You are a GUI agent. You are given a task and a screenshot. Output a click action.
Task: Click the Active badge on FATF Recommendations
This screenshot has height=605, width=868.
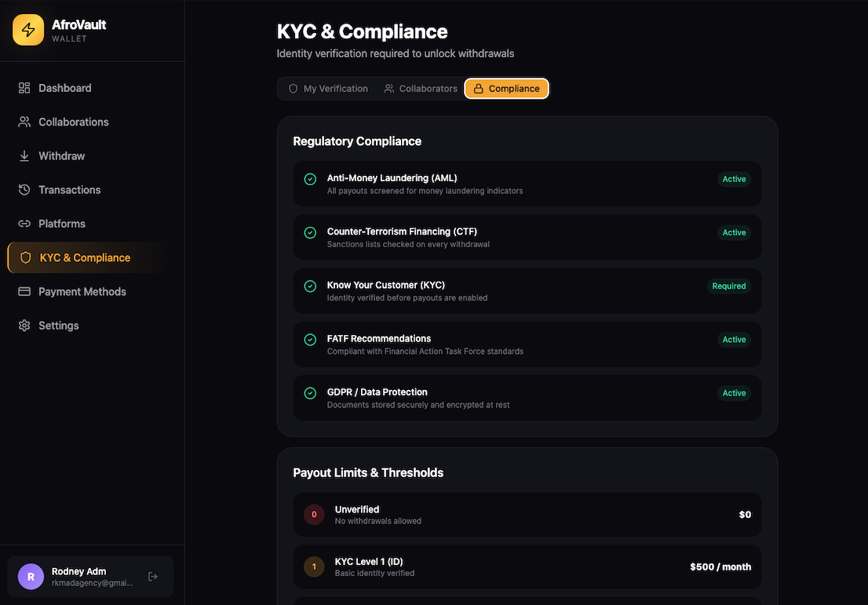(x=734, y=340)
